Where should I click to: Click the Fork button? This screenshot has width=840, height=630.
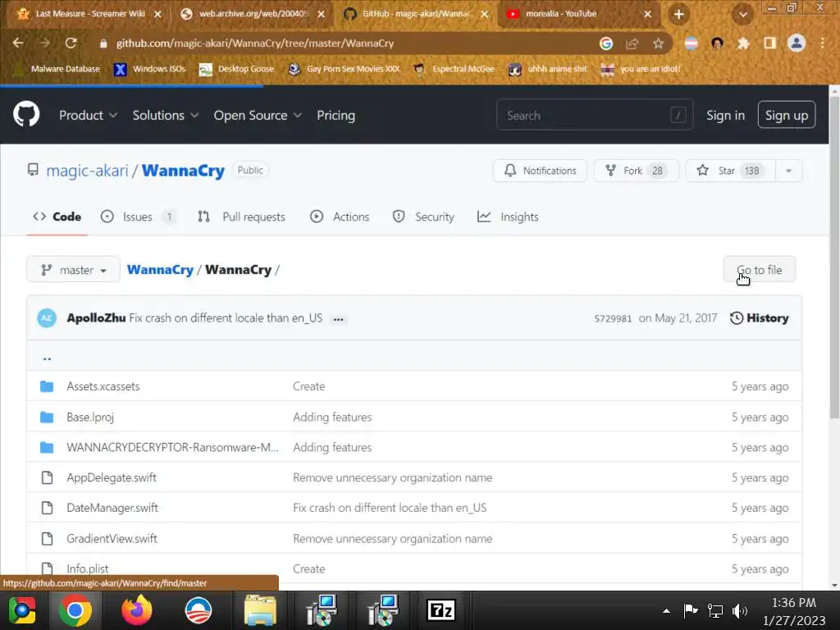click(636, 171)
